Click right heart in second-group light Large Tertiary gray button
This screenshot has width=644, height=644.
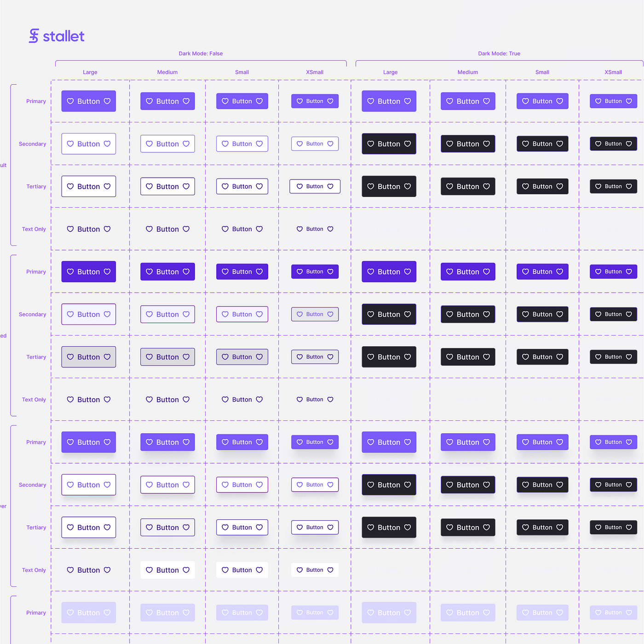click(107, 357)
